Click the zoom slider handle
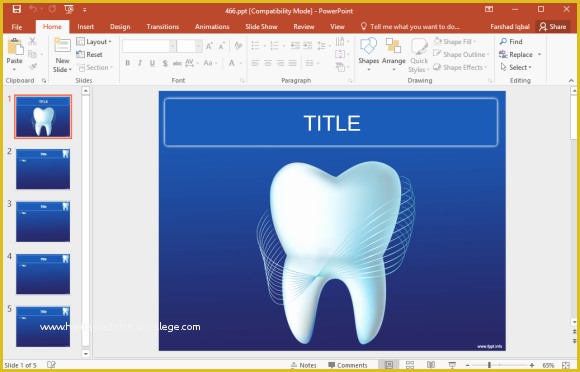This screenshot has height=372, width=580. [489, 365]
